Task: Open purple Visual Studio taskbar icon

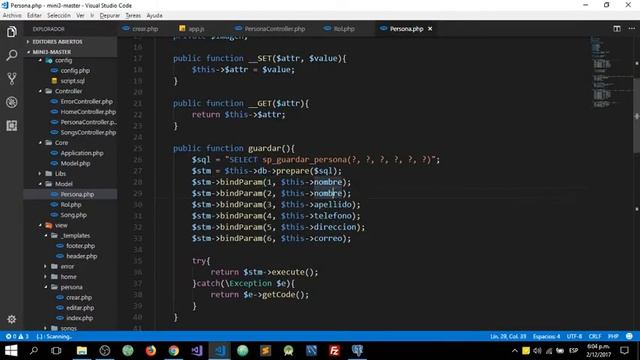Action: (x=197, y=351)
